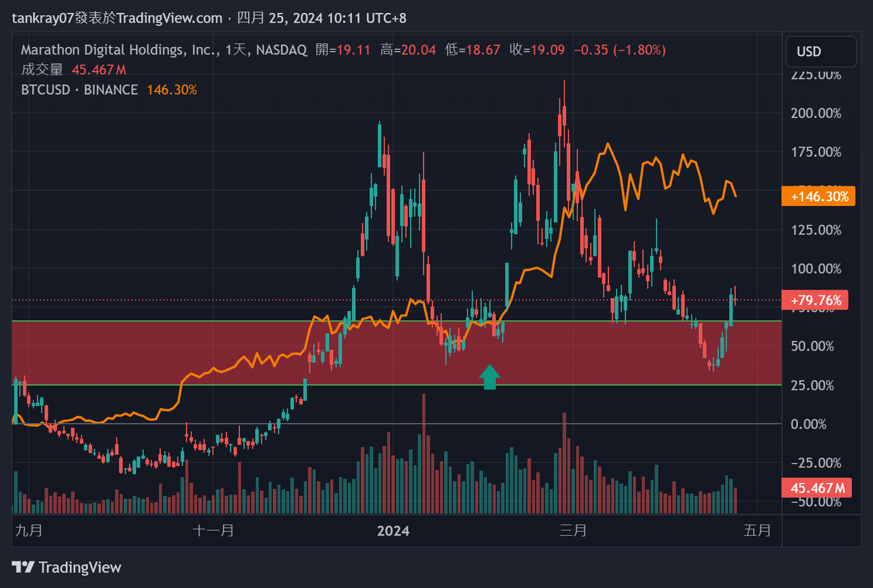Click the tankray07 author name in header
Viewport: 873px width, 588px height.
point(42,18)
